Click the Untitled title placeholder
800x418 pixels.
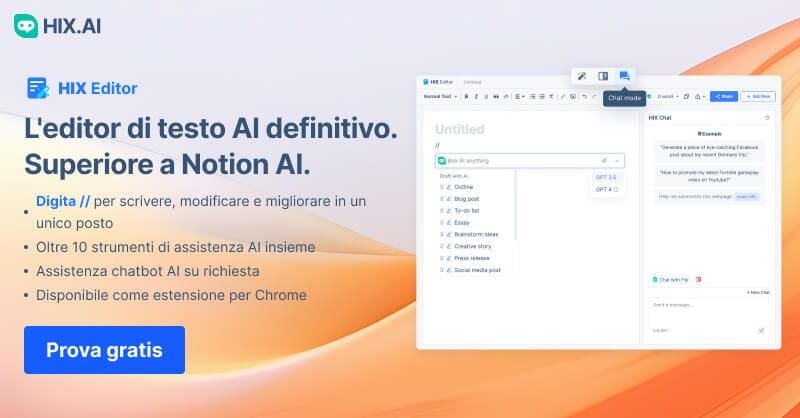coord(460,130)
